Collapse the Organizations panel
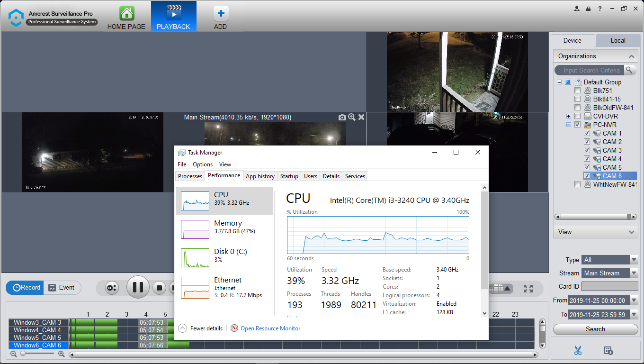 pyautogui.click(x=631, y=56)
